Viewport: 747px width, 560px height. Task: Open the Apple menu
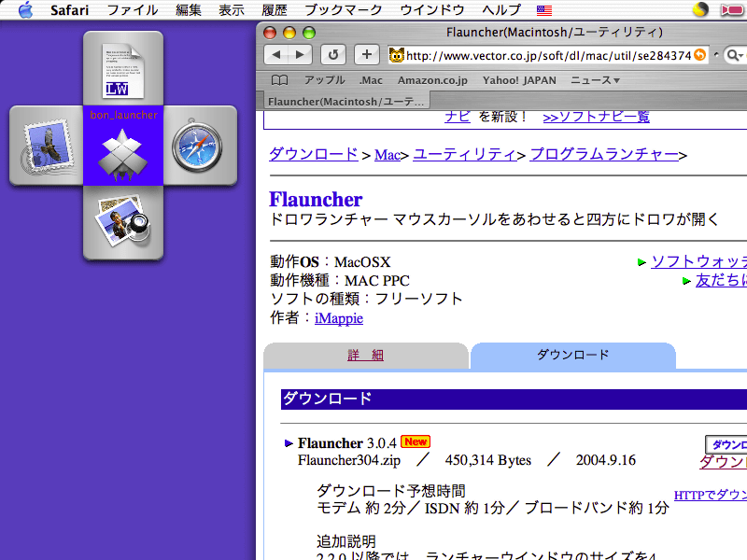25,9
